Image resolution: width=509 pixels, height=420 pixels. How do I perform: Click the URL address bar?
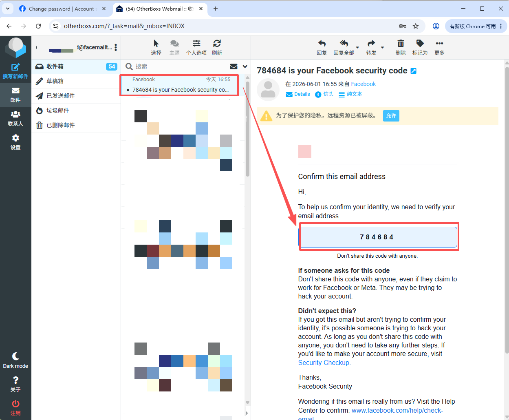click(x=228, y=26)
